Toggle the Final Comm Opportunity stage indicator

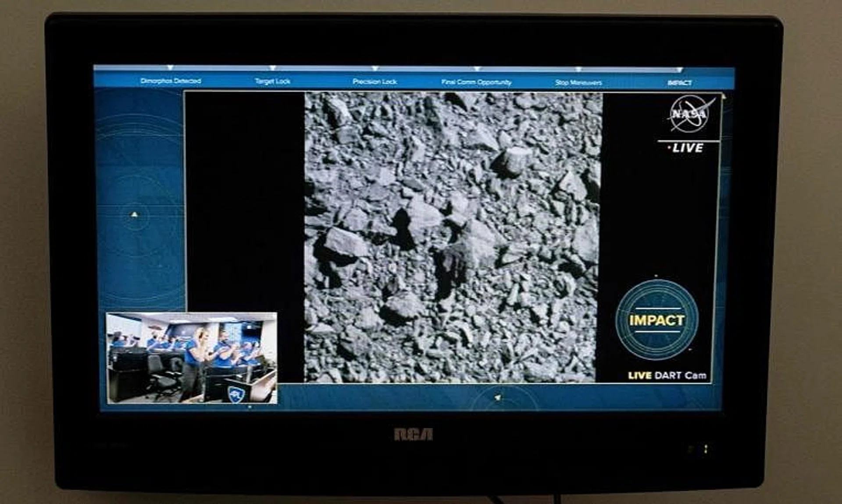[x=478, y=81]
